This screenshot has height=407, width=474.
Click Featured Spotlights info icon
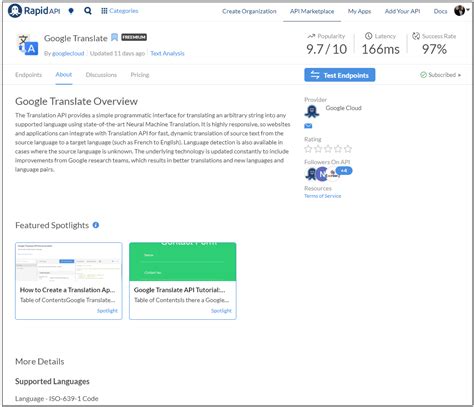[x=96, y=225]
